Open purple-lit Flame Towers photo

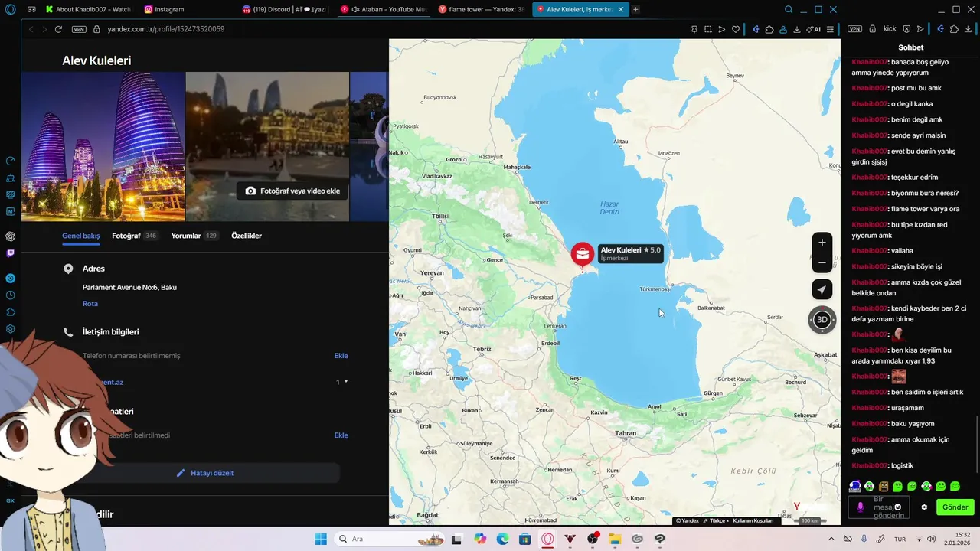103,146
